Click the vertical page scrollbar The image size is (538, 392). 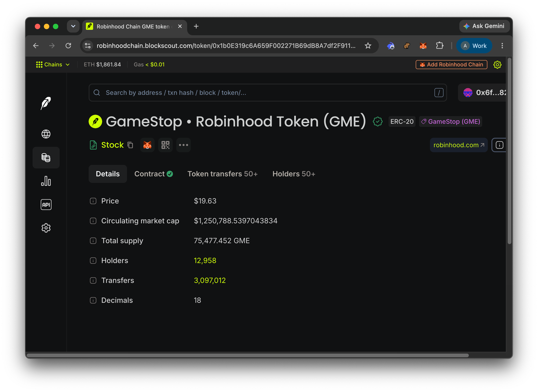(509, 151)
